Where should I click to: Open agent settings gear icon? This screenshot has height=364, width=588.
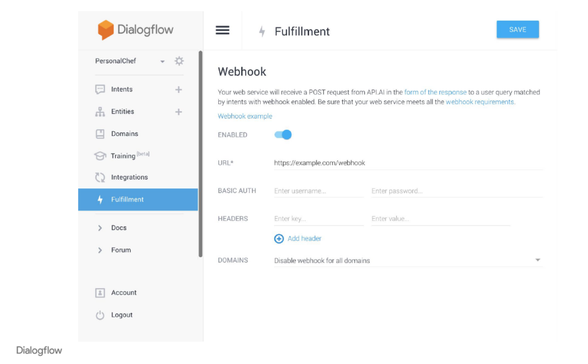[179, 61]
